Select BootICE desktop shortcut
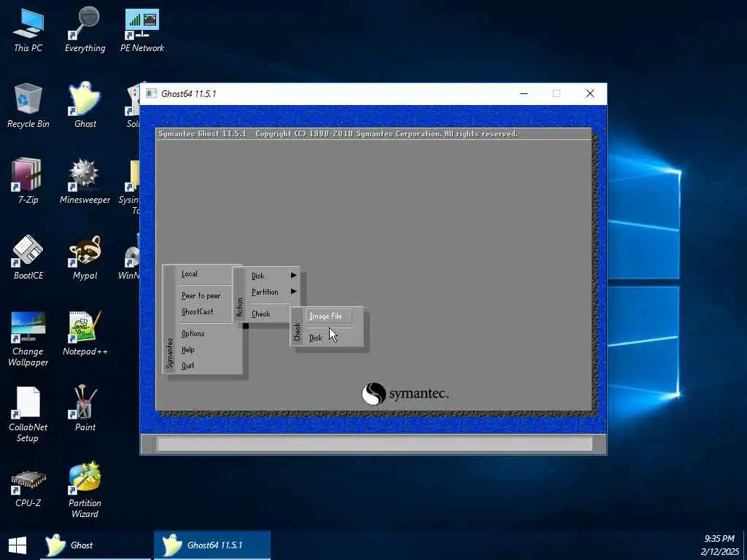Viewport: 747px width, 560px height. (x=28, y=257)
